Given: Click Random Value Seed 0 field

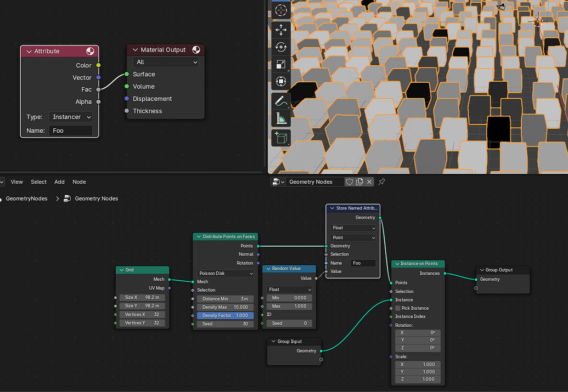Looking at the screenshot, I should click(x=289, y=323).
